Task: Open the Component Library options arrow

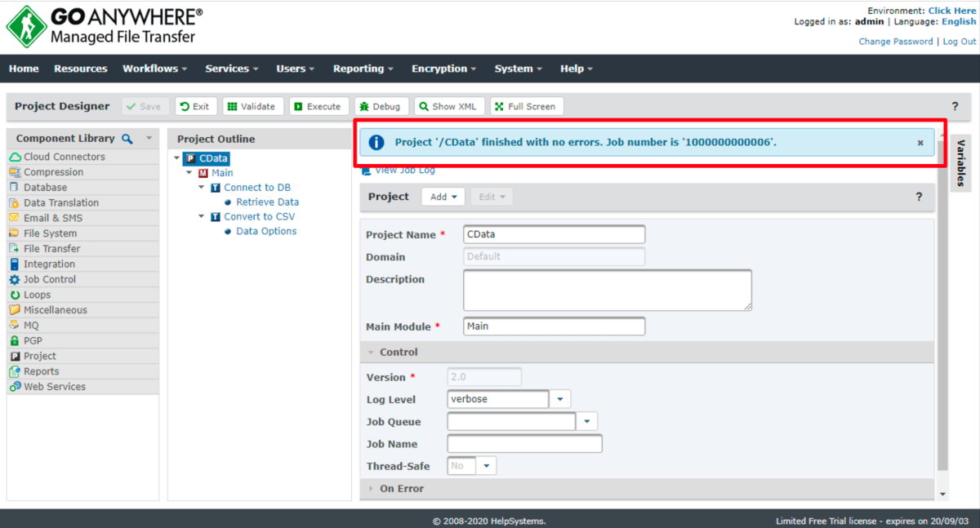Action: [149, 139]
